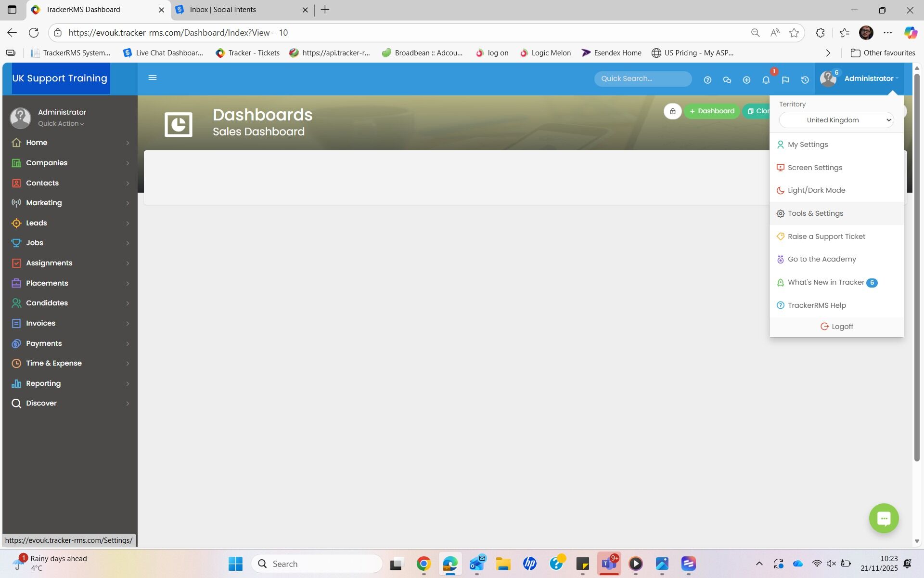The image size is (924, 578).
Task: Click the flag icon in header
Action: coord(785,80)
